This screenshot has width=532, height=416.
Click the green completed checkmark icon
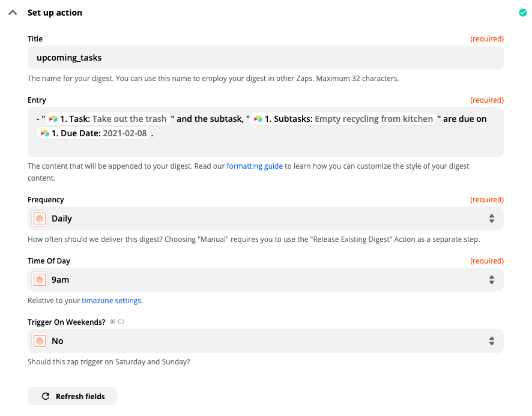[522, 13]
